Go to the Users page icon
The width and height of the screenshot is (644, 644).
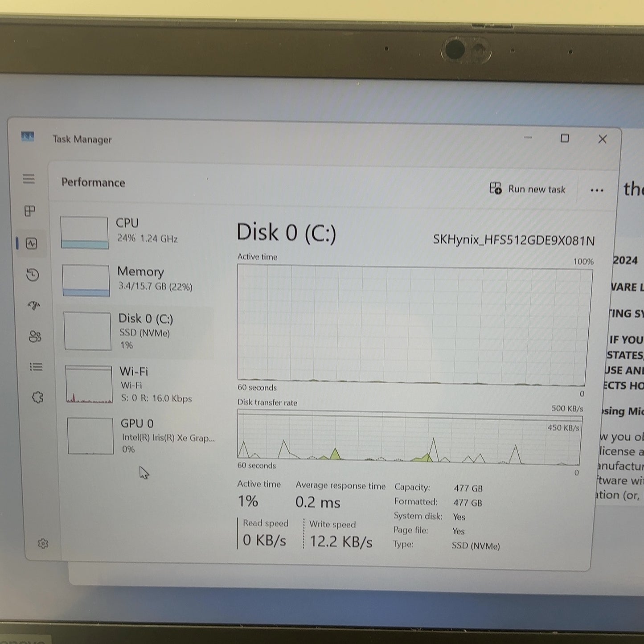click(35, 336)
